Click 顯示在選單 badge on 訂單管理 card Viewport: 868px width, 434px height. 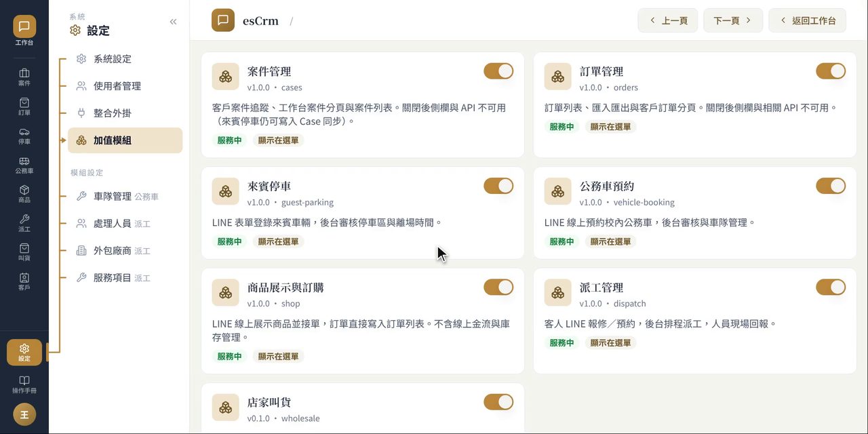tap(611, 127)
